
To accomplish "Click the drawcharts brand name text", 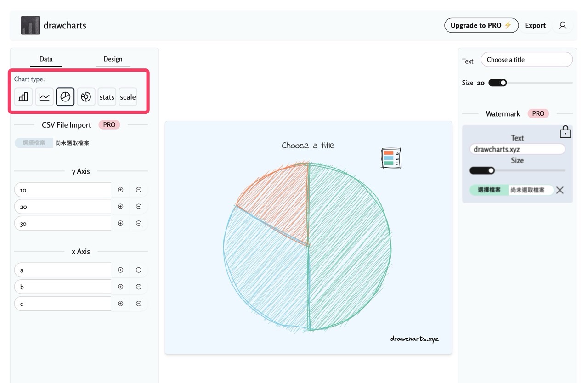I will (65, 25).
